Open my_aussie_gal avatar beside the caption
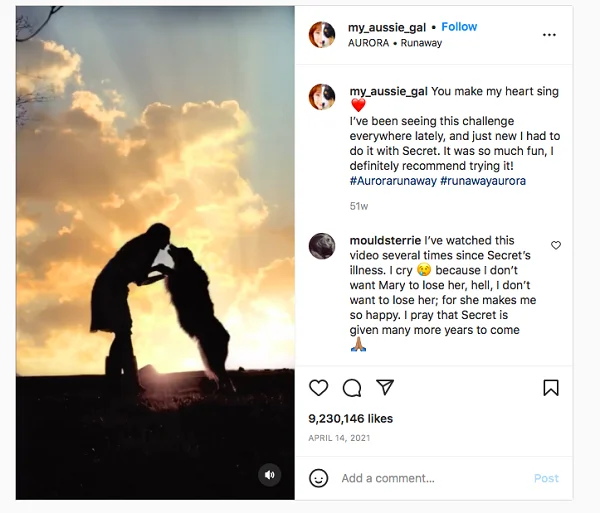The height and width of the screenshot is (513, 600). pos(322,96)
